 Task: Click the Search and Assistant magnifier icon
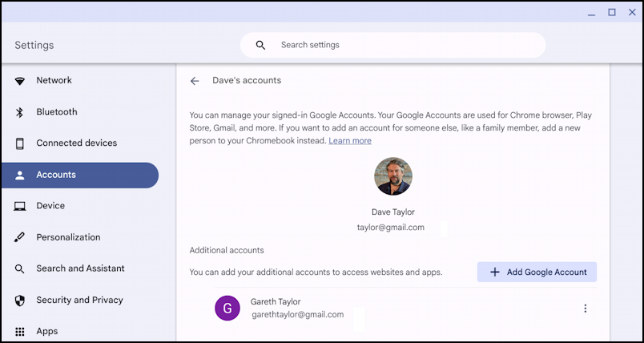coord(20,269)
